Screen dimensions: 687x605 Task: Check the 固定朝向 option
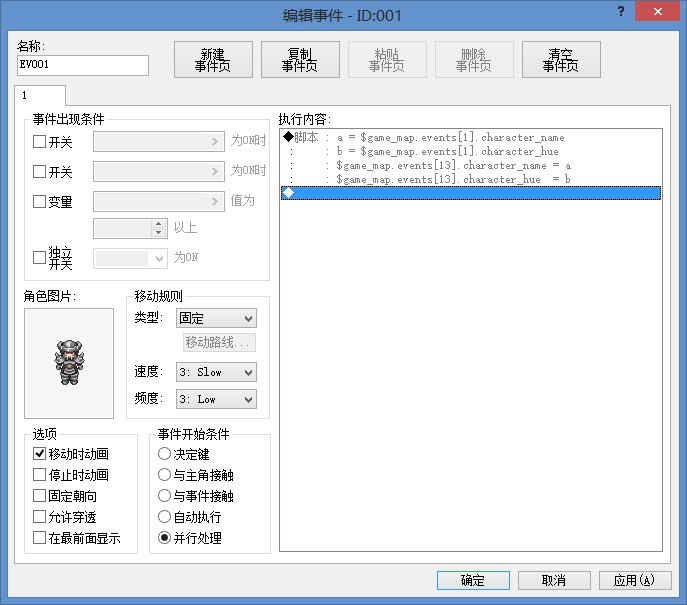tap(39, 495)
